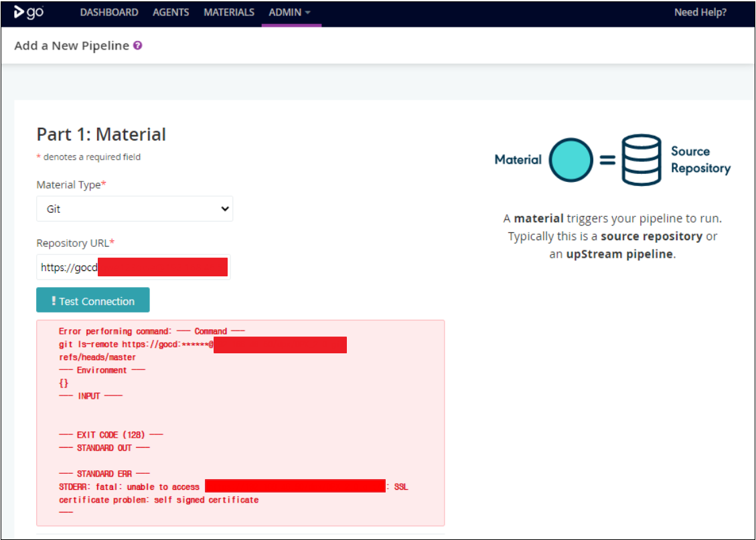The width and height of the screenshot is (756, 540).
Task: Click the 'STANDARD OUT' line
Action: pos(104,448)
